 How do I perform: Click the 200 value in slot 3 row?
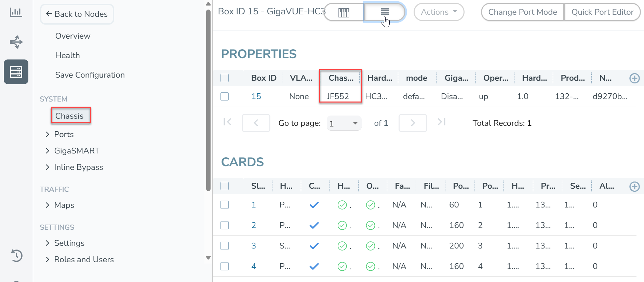[x=456, y=246]
